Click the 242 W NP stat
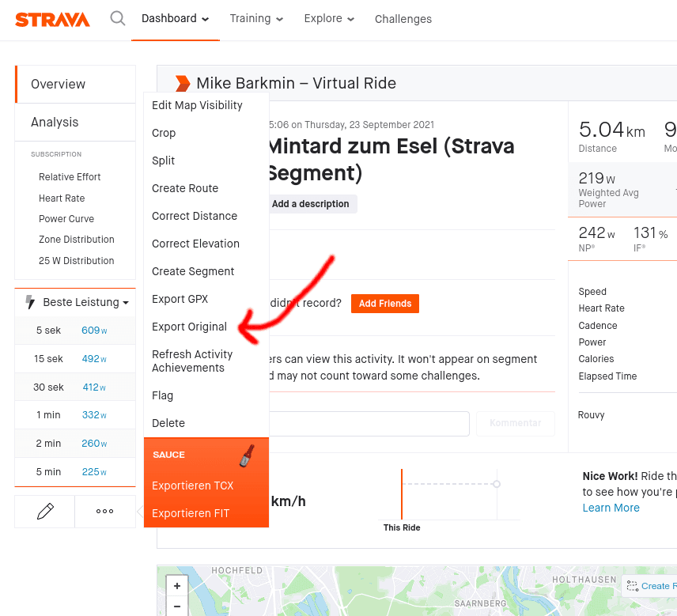Viewport: 677px width, 616px height. pos(596,238)
